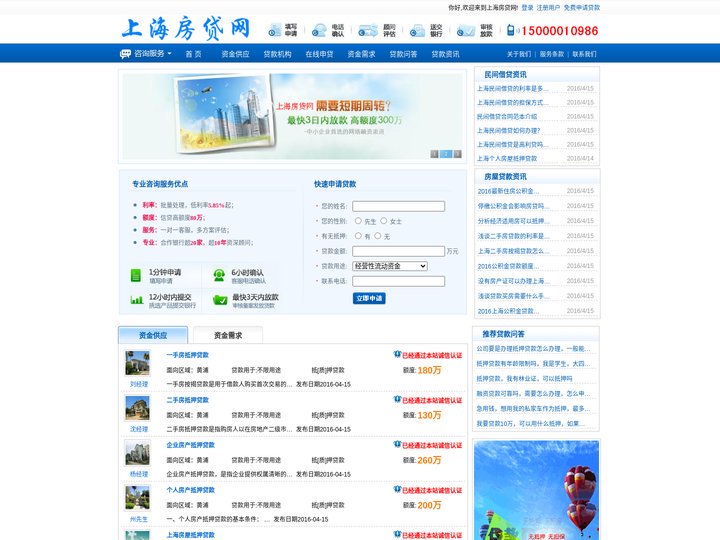Click into the 您的姓名 input field
Screen dimensions: 720x540
click(x=399, y=206)
